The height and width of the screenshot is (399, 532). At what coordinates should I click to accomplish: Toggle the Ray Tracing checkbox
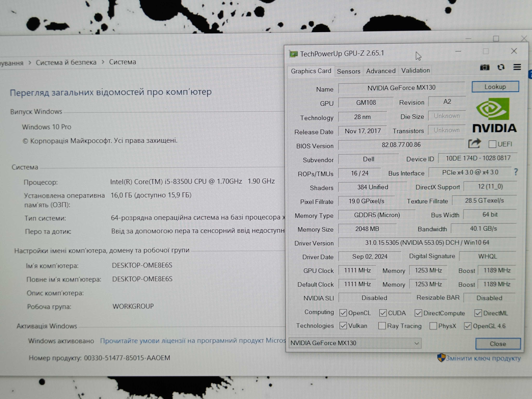click(x=382, y=326)
